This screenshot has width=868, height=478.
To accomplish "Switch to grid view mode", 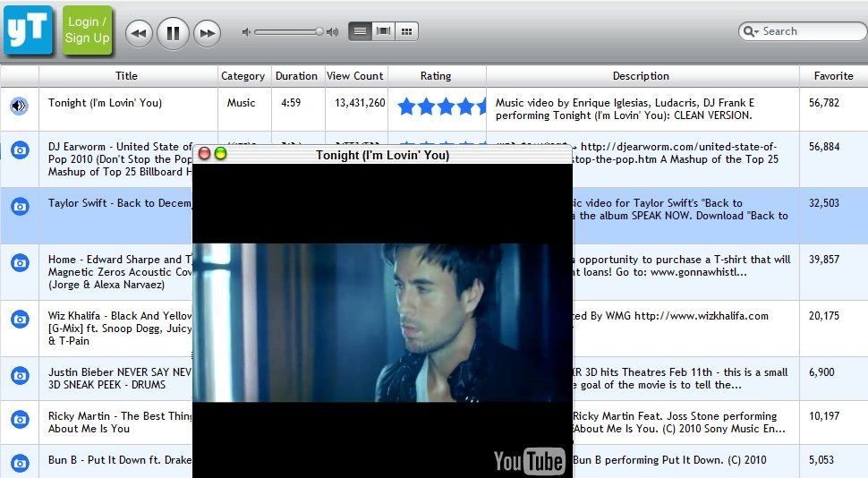I will tap(406, 31).
